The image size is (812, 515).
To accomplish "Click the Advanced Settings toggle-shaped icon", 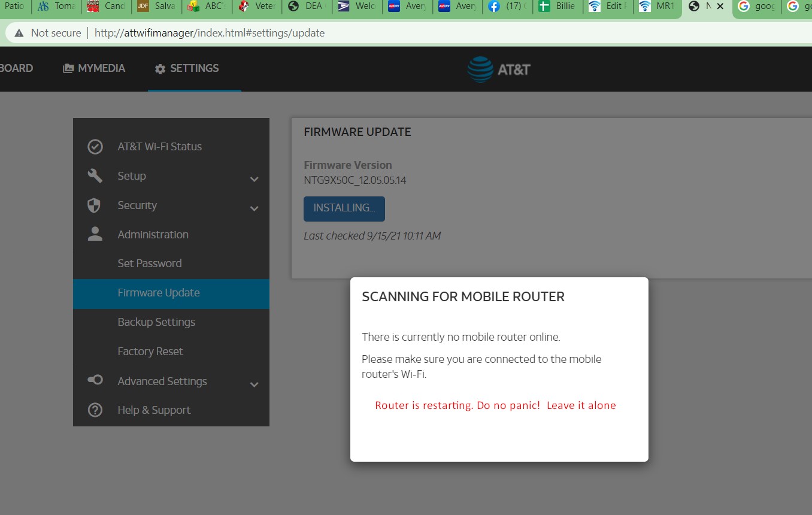I will [95, 380].
